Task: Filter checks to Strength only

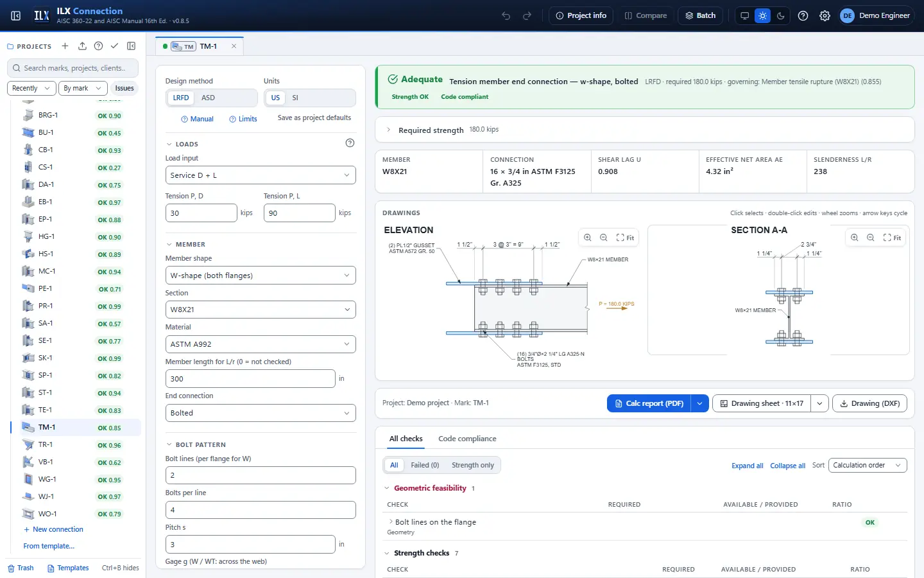Action: point(473,465)
